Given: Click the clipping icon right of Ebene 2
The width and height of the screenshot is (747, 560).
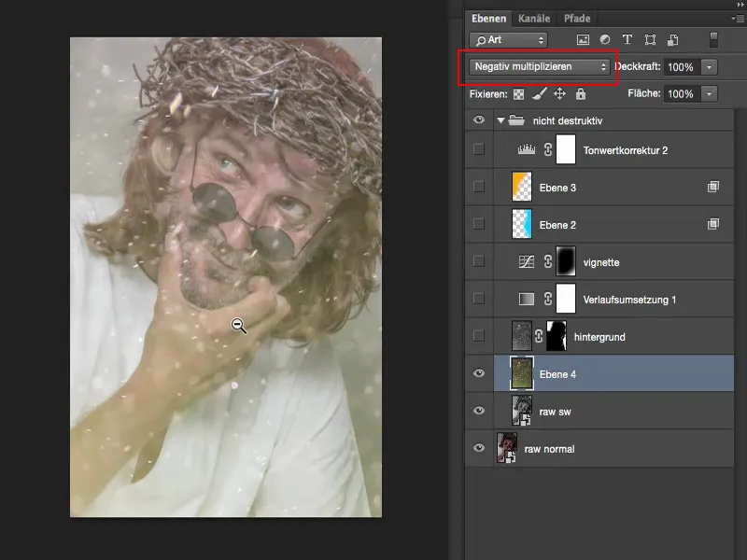Looking at the screenshot, I should coord(712,224).
